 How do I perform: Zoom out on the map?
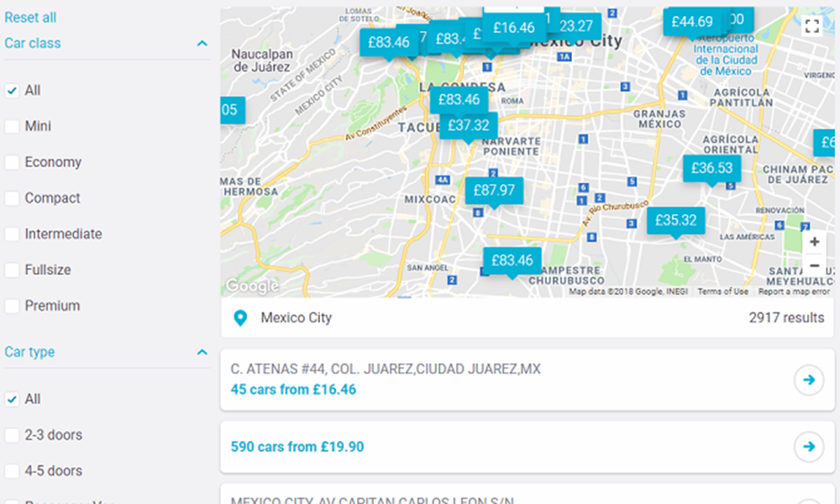[x=814, y=265]
